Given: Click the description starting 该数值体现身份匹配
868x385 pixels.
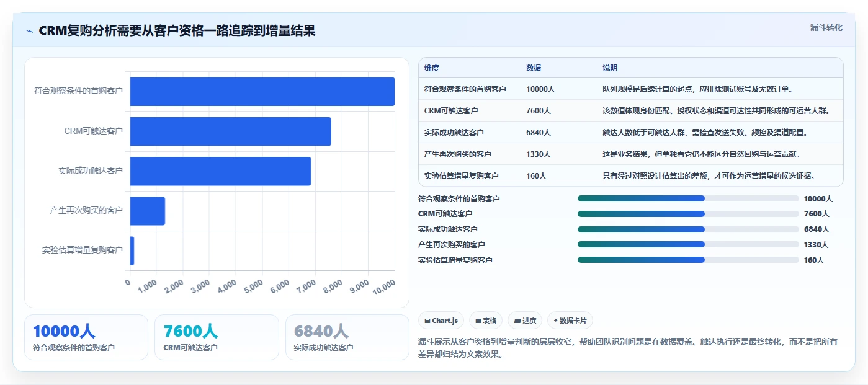Looking at the screenshot, I should (x=716, y=111).
